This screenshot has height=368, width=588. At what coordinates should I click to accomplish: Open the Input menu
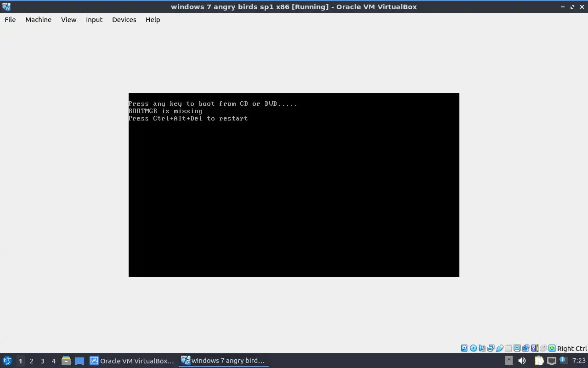(94, 20)
